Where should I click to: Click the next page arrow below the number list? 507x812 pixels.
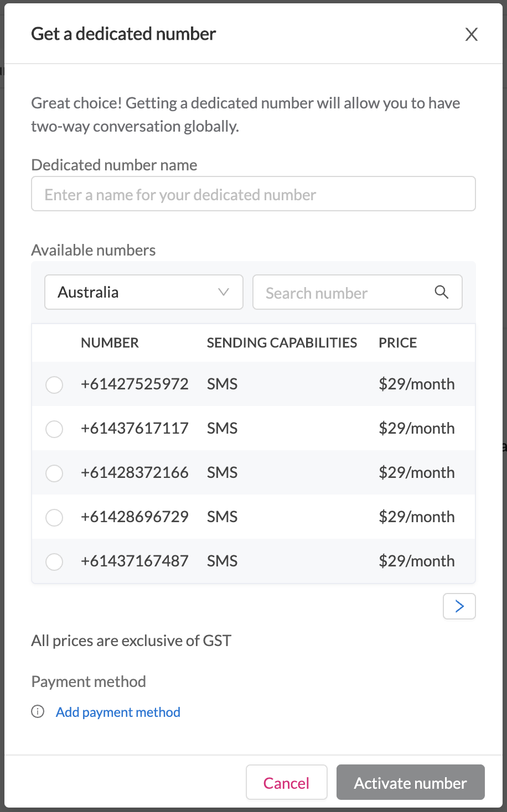pos(459,606)
